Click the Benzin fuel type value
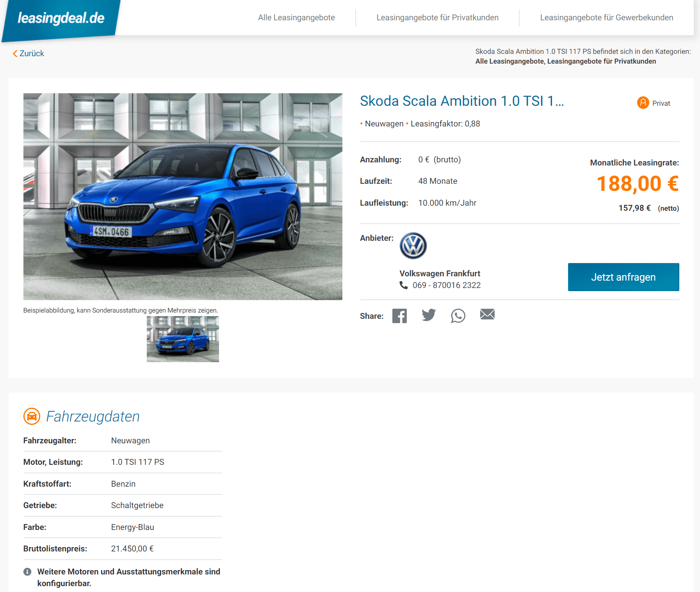700x592 pixels. [123, 484]
